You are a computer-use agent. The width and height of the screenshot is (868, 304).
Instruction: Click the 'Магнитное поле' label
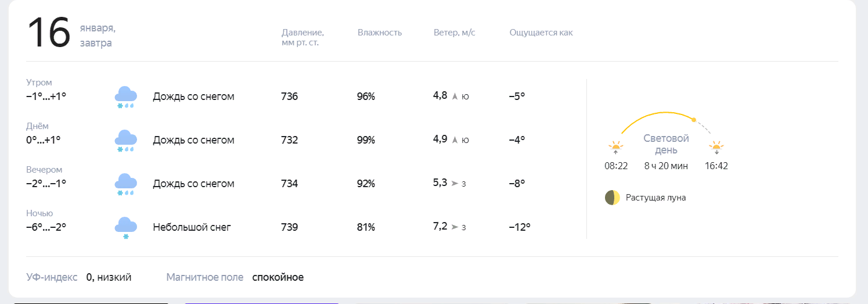coord(204,277)
